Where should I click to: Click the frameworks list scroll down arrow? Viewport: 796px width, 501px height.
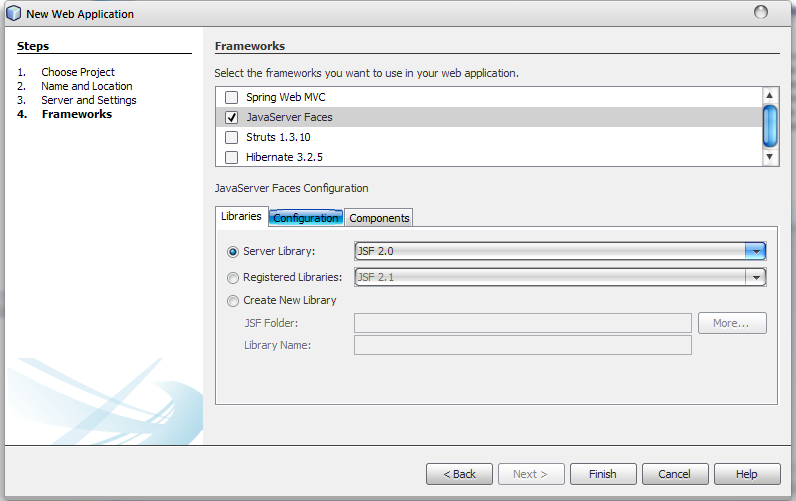click(x=770, y=157)
